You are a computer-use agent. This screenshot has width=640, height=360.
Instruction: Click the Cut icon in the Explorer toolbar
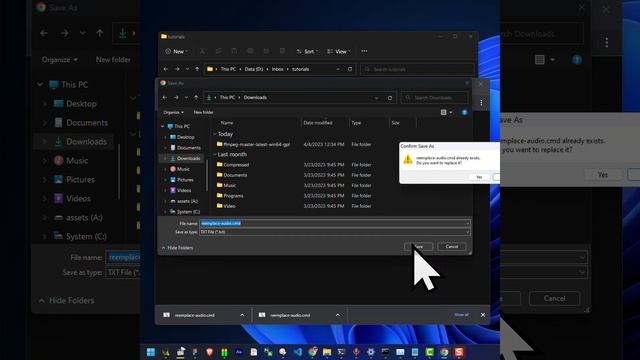pos(202,51)
